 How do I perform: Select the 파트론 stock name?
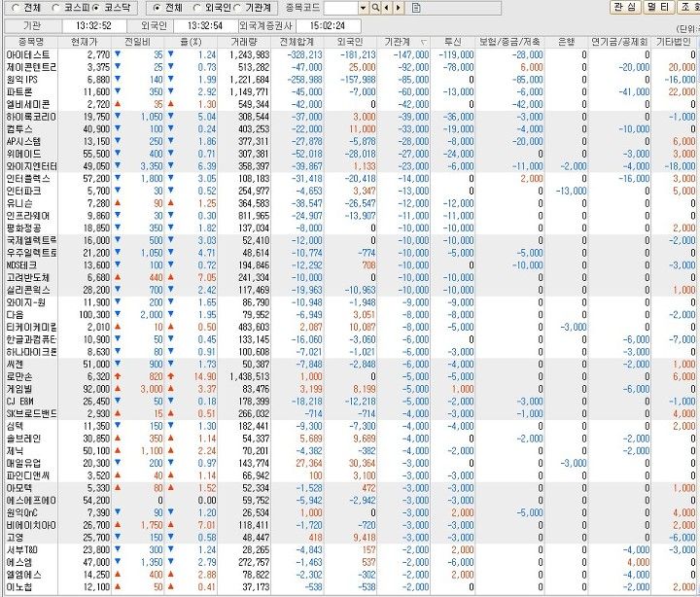pos(19,92)
